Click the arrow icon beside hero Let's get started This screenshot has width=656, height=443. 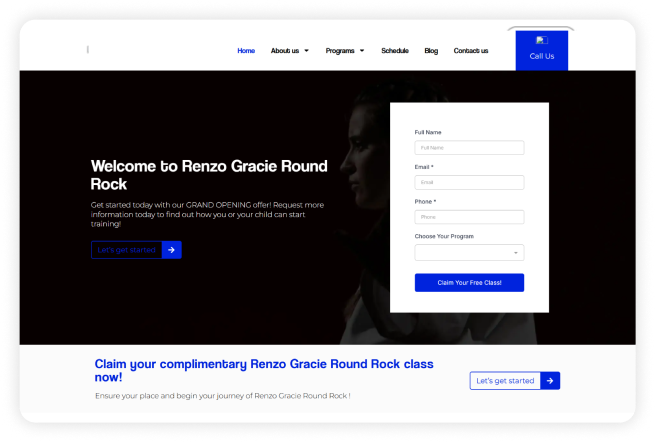point(171,250)
